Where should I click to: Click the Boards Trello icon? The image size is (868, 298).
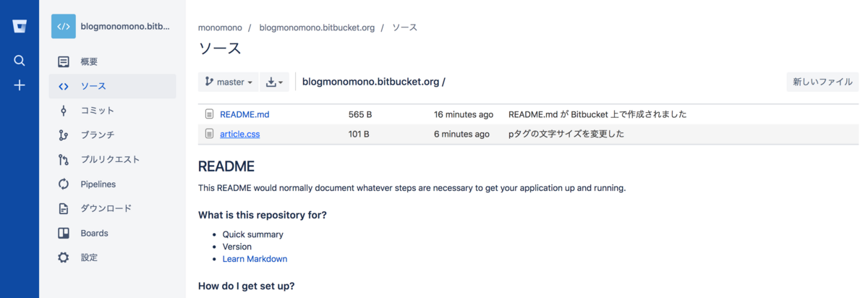(64, 233)
